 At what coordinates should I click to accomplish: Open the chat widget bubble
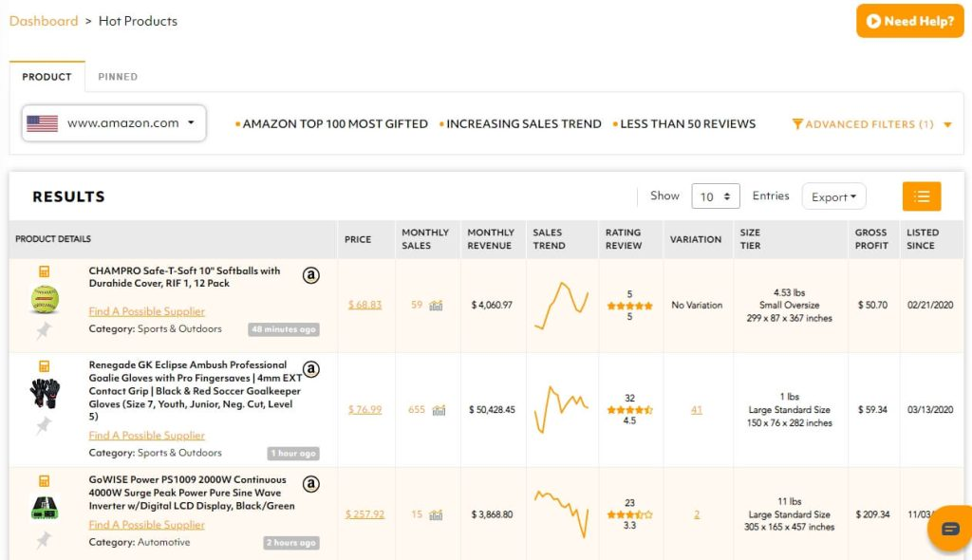coord(949,529)
